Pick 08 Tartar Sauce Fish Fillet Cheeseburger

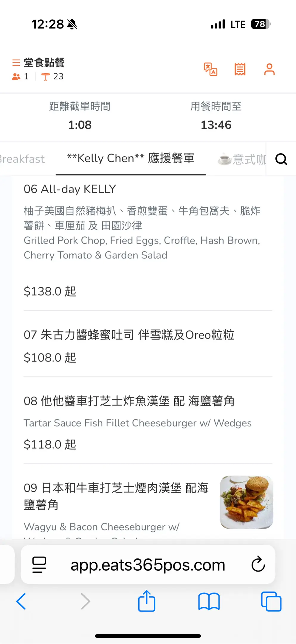pyautogui.click(x=129, y=401)
